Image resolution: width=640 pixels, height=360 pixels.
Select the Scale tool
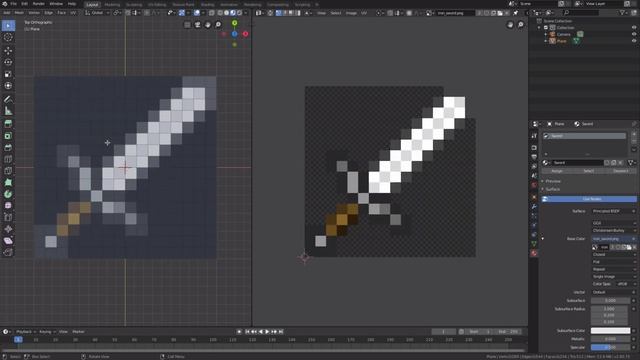pos(8,74)
